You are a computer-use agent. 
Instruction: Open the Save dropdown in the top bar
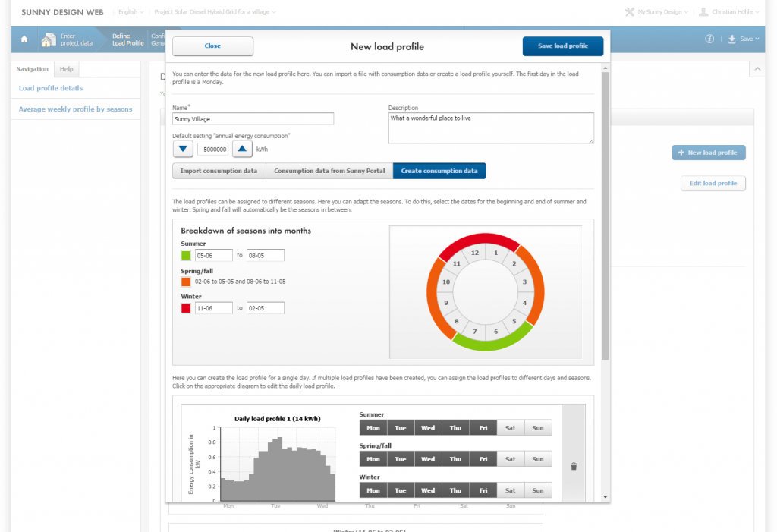click(x=741, y=39)
